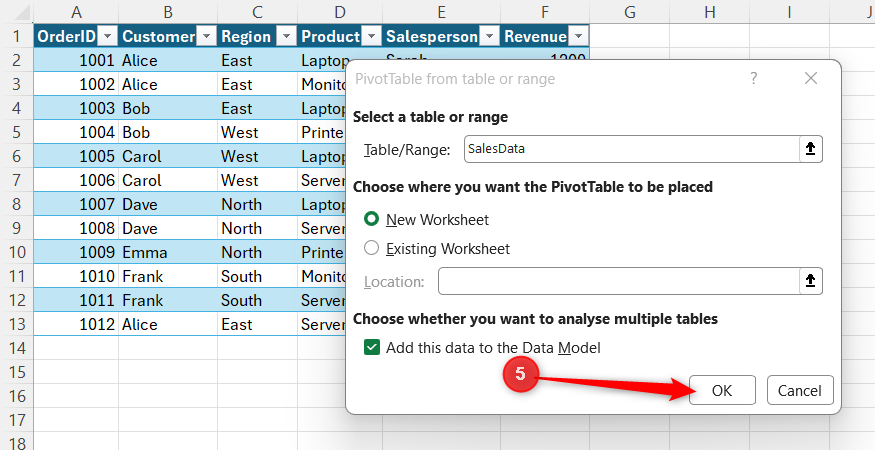The width and height of the screenshot is (875, 450).
Task: Select row 14 header
Action: point(16,348)
